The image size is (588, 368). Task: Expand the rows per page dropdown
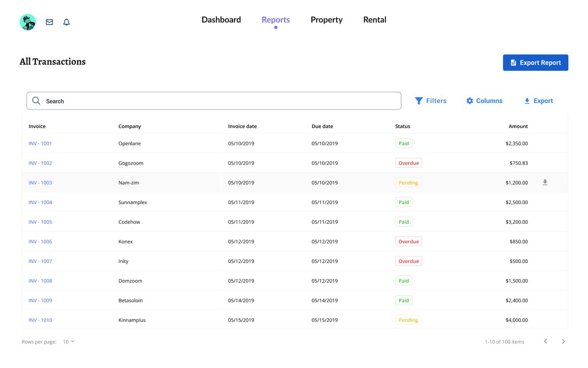[69, 342]
